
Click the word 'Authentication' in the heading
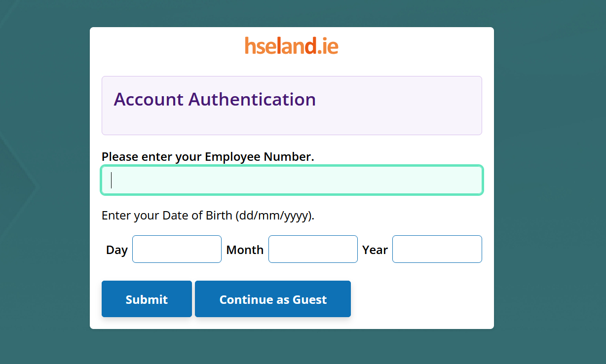click(x=252, y=99)
